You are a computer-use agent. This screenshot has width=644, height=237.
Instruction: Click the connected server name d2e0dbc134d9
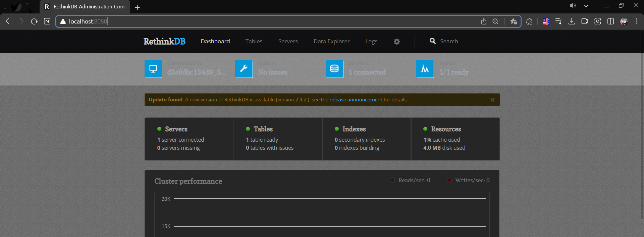[197, 72]
